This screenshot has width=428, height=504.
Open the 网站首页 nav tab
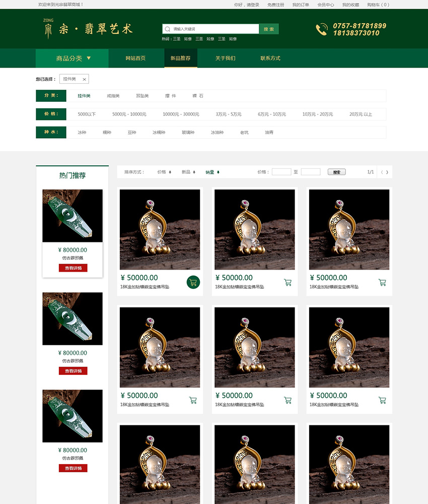click(135, 58)
